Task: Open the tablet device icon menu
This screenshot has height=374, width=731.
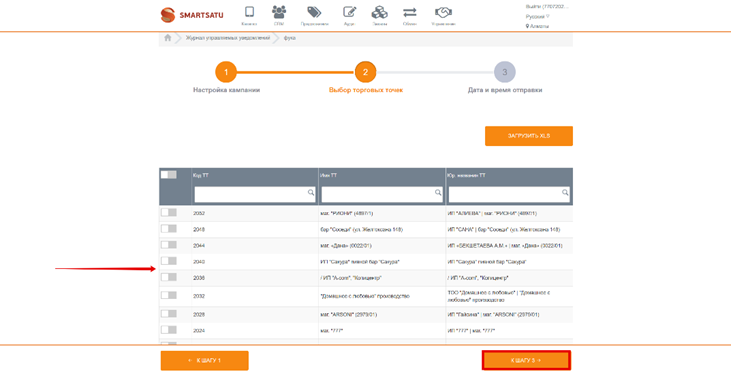Action: (249, 12)
